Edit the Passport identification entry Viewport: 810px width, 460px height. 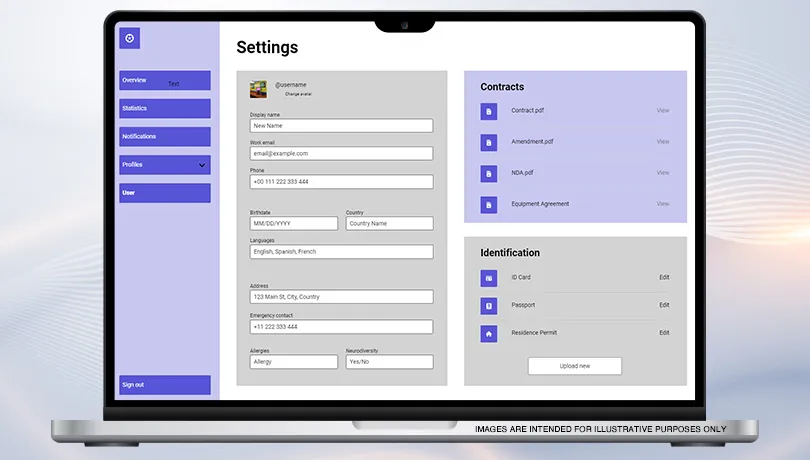[664, 305]
